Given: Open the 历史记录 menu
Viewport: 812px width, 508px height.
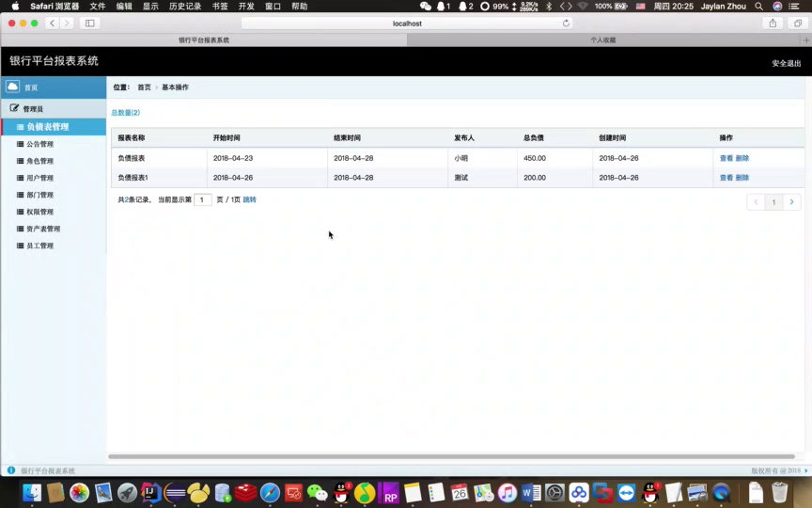Looking at the screenshot, I should [185, 7].
